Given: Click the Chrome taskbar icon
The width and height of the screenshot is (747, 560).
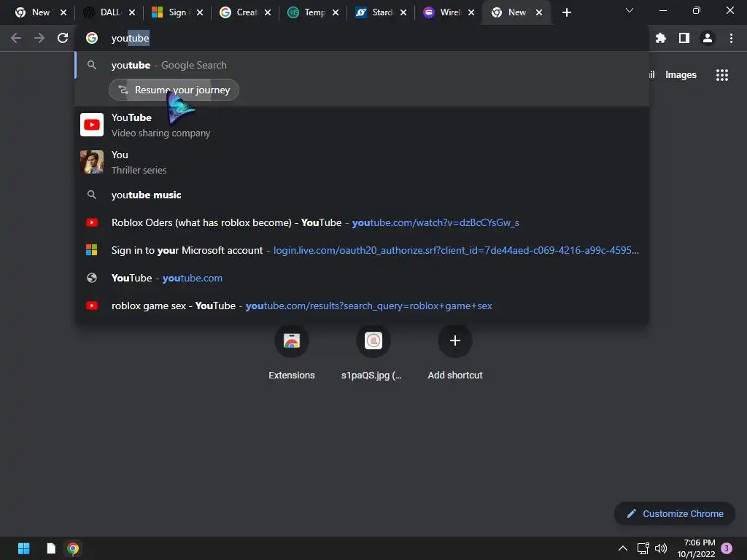Looking at the screenshot, I should tap(73, 548).
